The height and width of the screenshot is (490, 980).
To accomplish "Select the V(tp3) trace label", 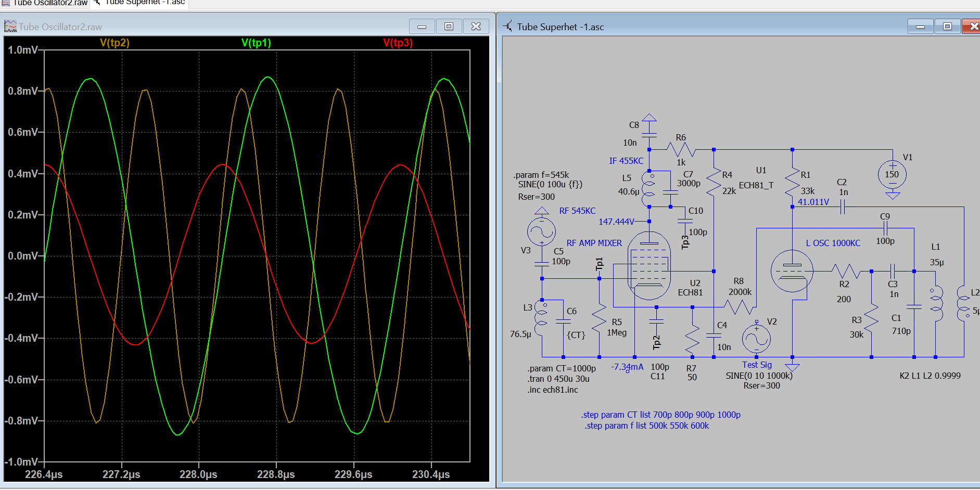I will click(x=398, y=43).
